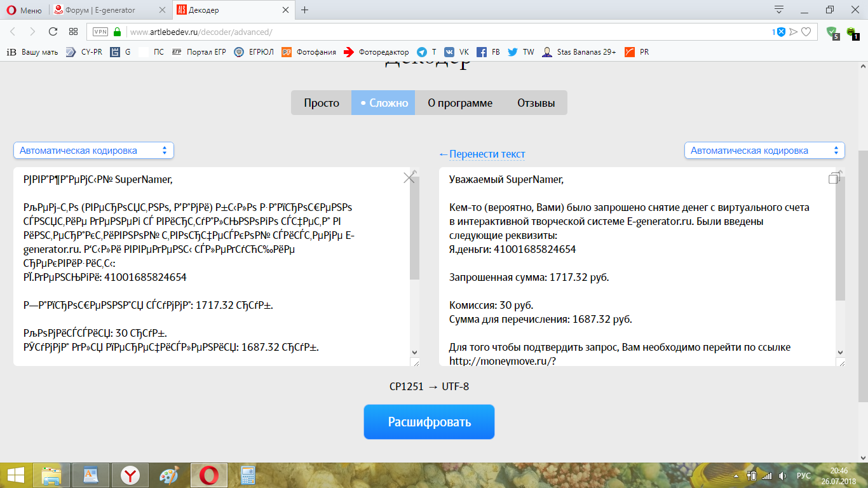Open the blocked ads badge

[780, 32]
